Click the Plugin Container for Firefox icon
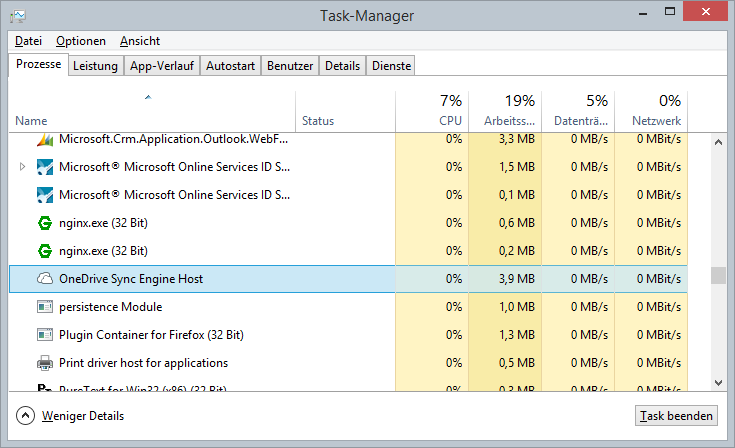 (45, 335)
